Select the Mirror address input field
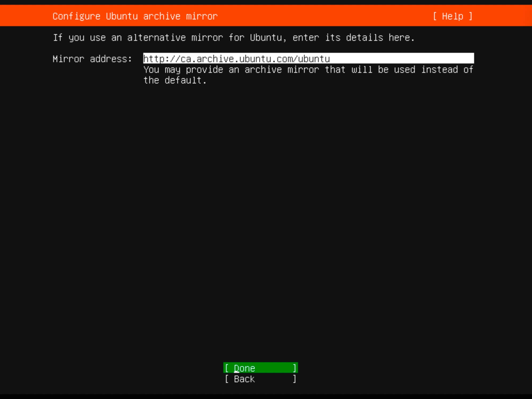The image size is (532, 399). (x=307, y=59)
